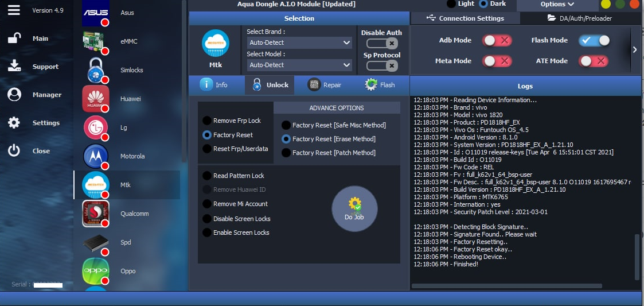The image size is (644, 306).
Task: Click the orange-red window circle button
Action: [635, 4]
